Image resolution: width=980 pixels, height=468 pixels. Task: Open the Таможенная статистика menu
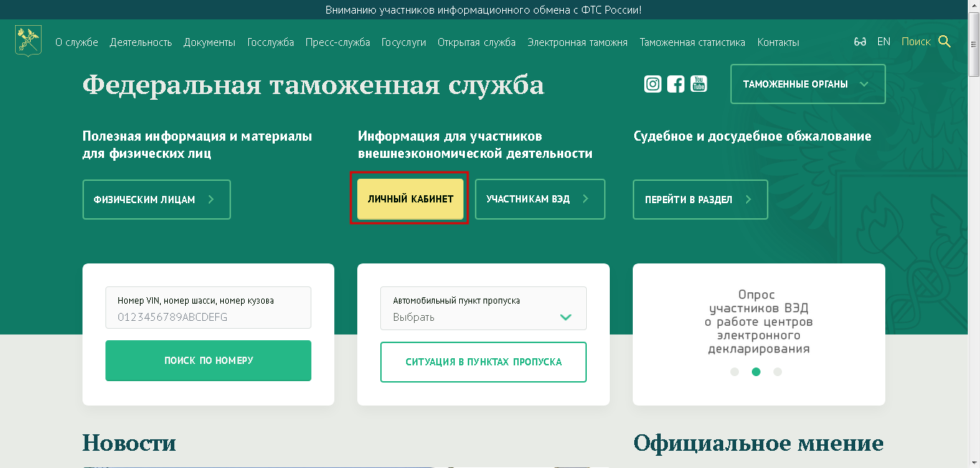(x=692, y=42)
